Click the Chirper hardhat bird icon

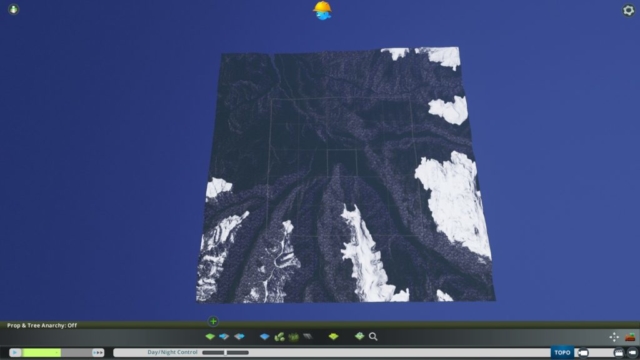click(x=322, y=11)
